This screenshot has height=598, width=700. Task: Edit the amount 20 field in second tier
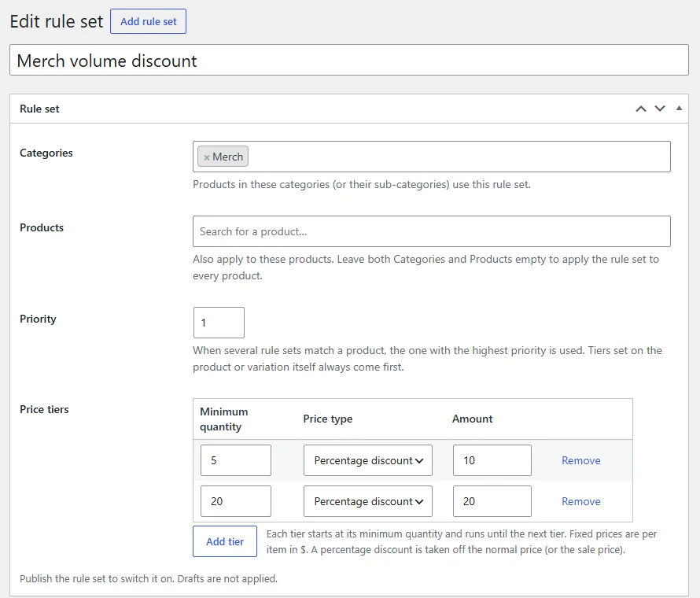point(492,501)
